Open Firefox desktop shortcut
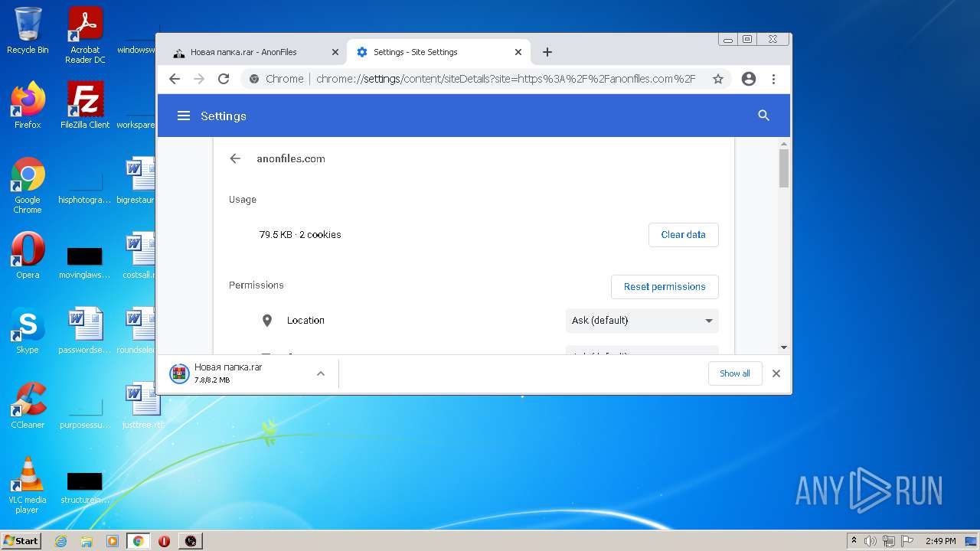Viewport: 980px width, 551px height. point(28,106)
